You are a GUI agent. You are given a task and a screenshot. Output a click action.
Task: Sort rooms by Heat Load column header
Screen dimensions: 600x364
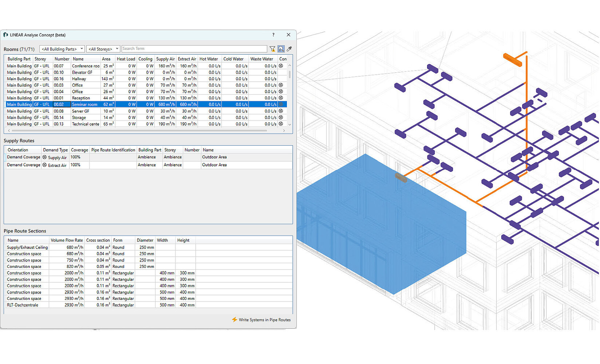pos(126,59)
